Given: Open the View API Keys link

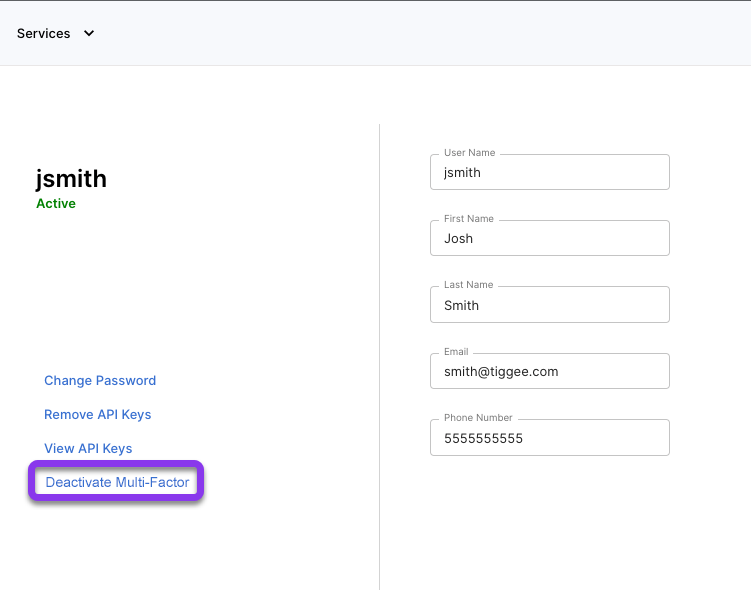Looking at the screenshot, I should point(88,449).
